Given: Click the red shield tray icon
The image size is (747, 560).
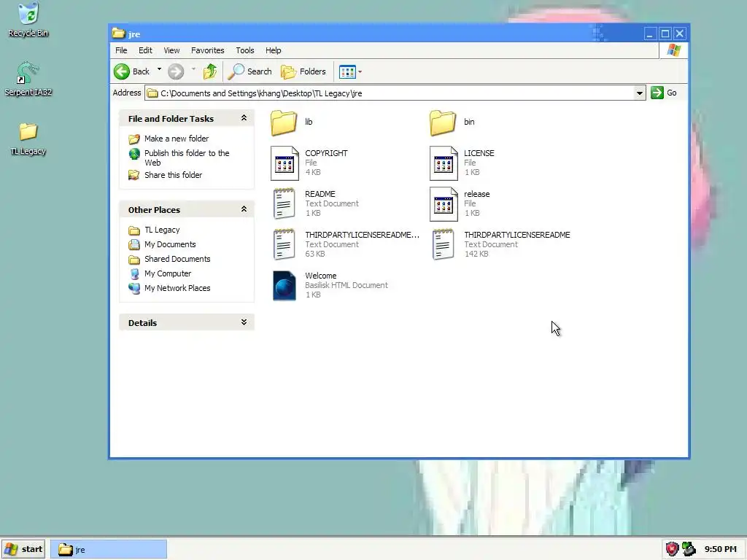Looking at the screenshot, I should tap(672, 549).
